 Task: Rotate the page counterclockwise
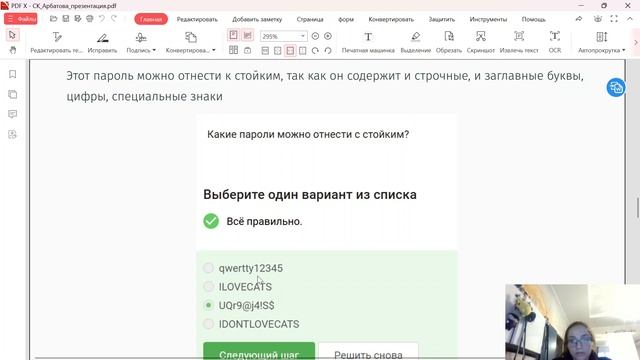click(x=328, y=51)
